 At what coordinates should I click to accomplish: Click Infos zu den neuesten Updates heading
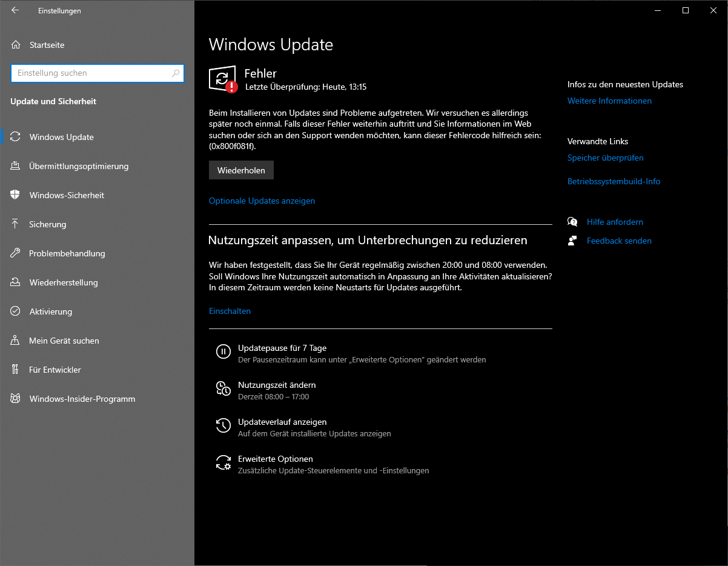point(625,84)
